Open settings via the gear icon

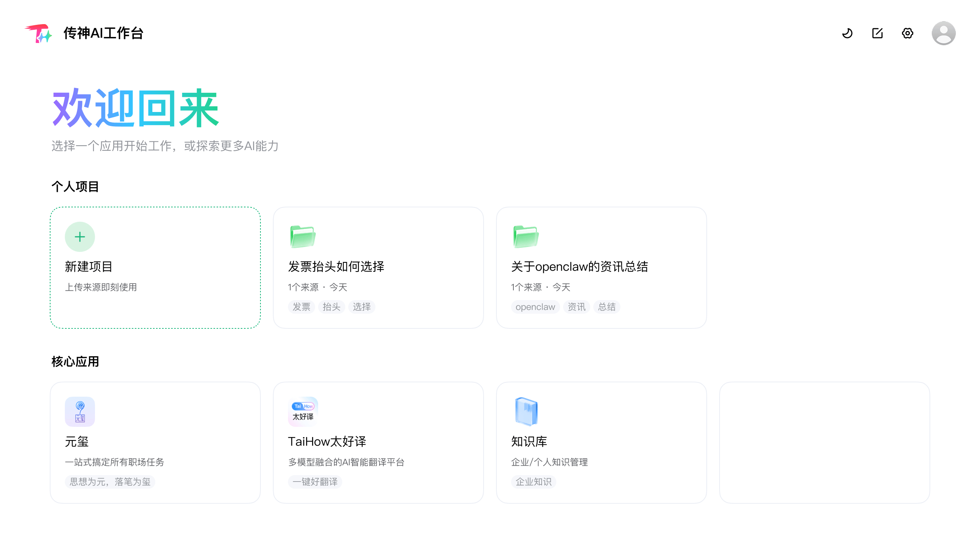pyautogui.click(x=907, y=33)
